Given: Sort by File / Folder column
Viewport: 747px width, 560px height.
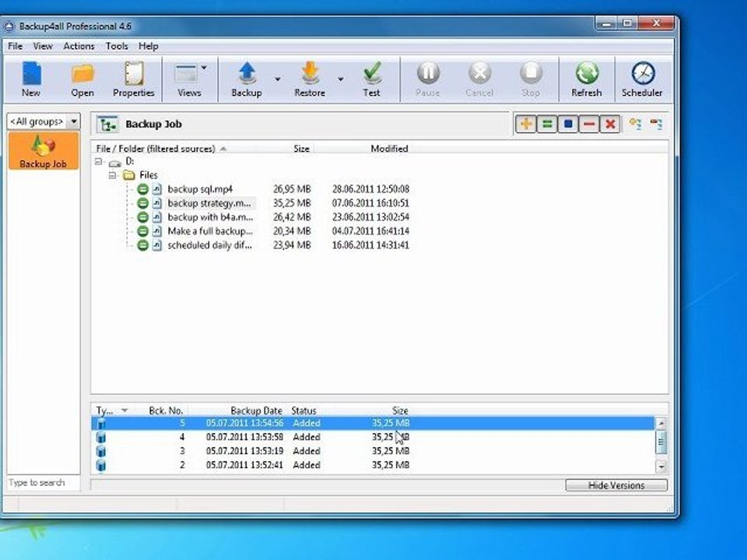Looking at the screenshot, I should tap(156, 149).
